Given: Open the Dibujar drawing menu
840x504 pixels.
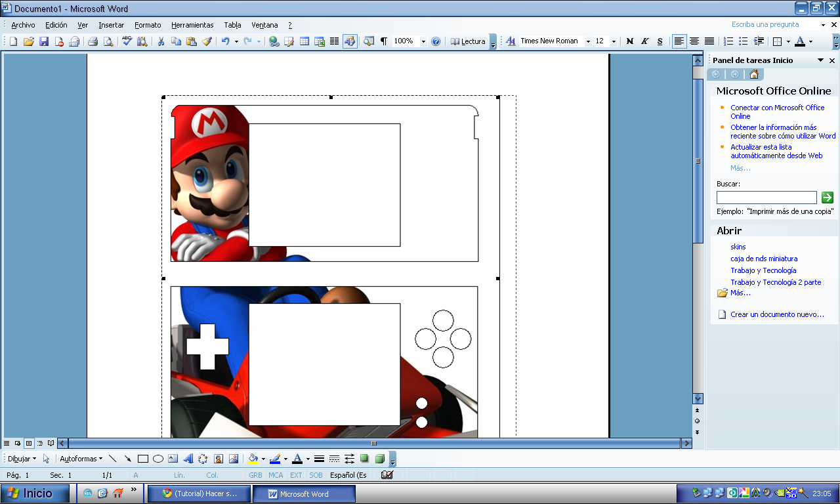Looking at the screenshot, I should [x=22, y=459].
